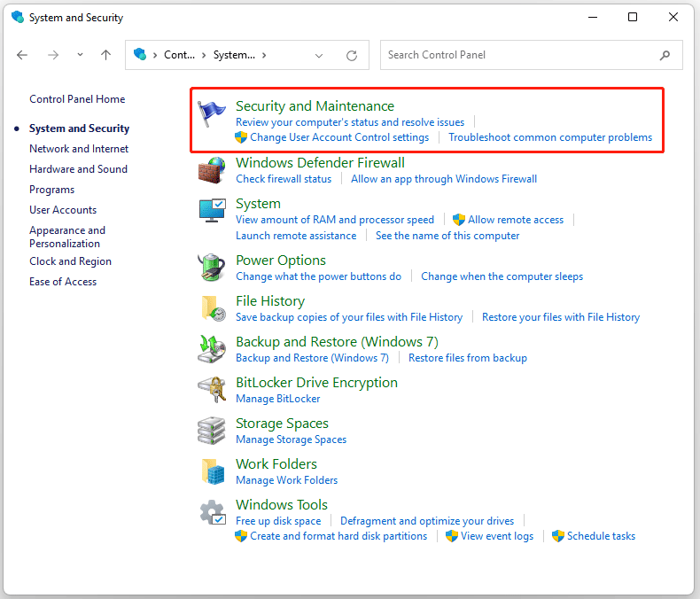Open the File History heading link
Screen dimensions: 700x599
(270, 301)
